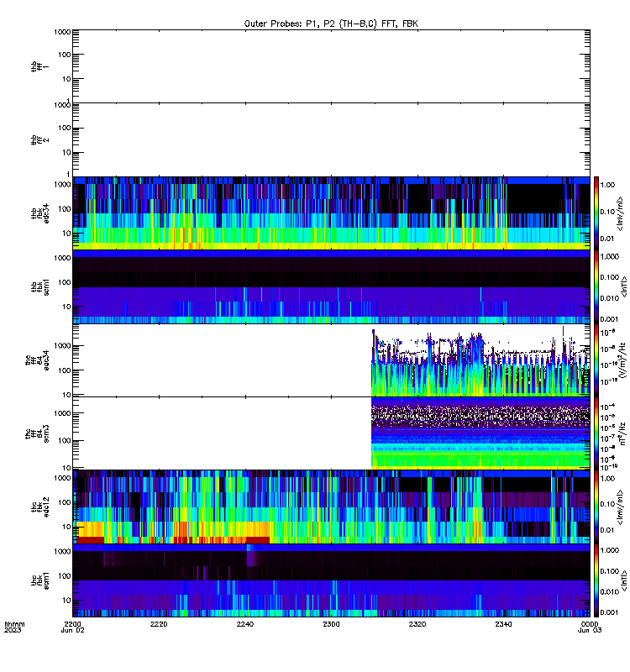The width and height of the screenshot is (630, 672).
Task: Click the 'thc fbk edc12' y-axis label
Action: pos(39,507)
